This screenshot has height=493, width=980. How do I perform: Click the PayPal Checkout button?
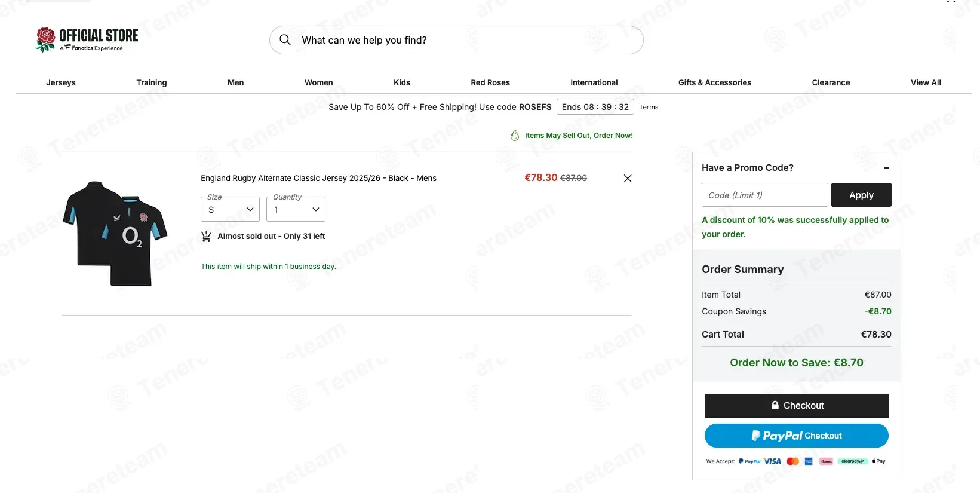[x=797, y=436]
